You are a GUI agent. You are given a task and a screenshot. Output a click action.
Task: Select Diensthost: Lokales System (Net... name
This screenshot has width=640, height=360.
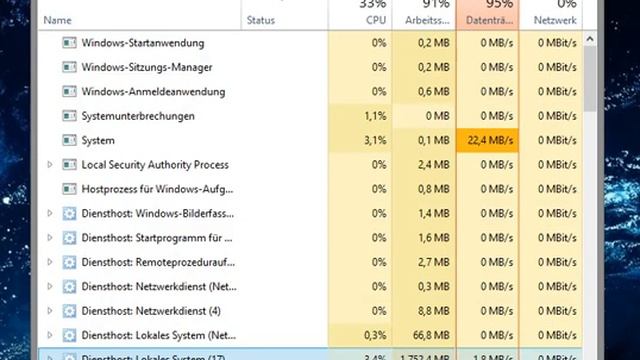pyautogui.click(x=159, y=336)
